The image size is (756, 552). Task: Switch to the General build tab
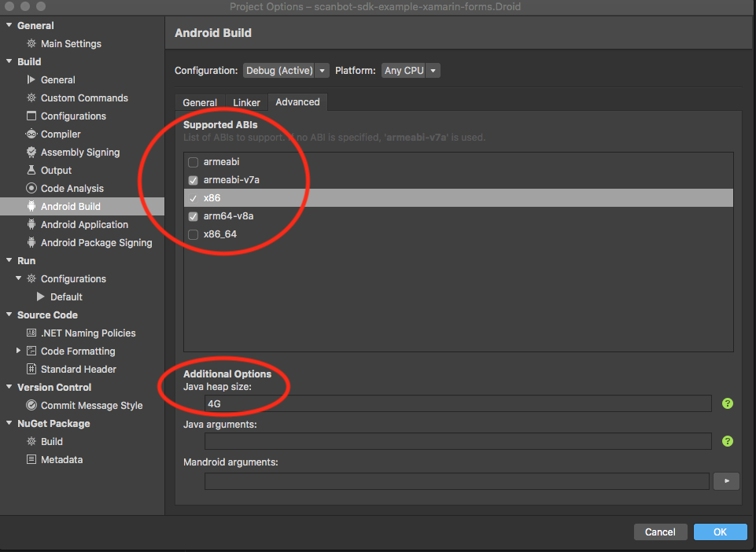(x=200, y=102)
